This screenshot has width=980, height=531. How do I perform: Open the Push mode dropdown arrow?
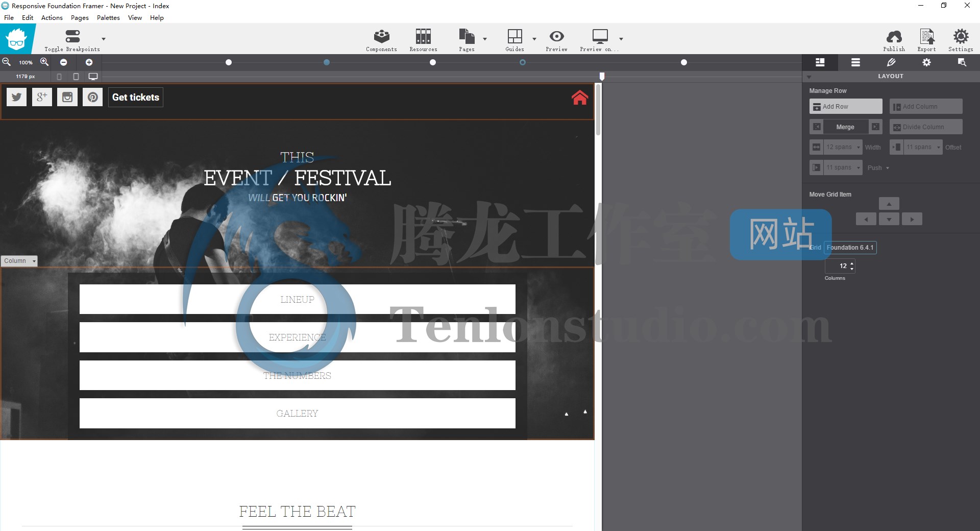click(x=887, y=168)
